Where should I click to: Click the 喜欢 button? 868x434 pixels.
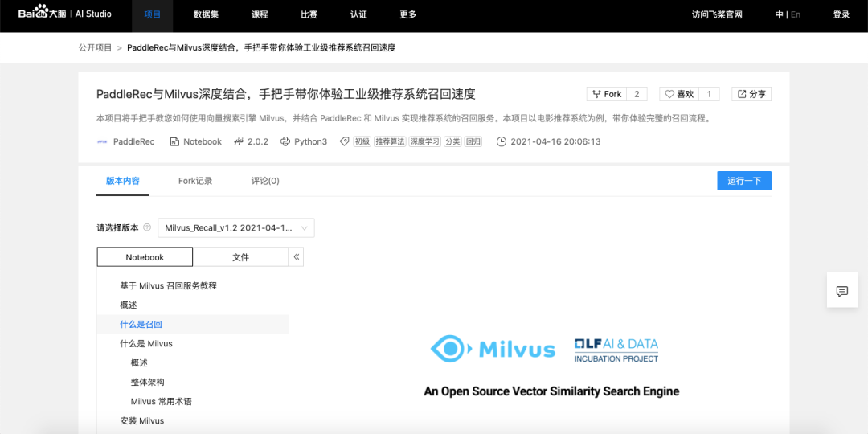(x=679, y=94)
